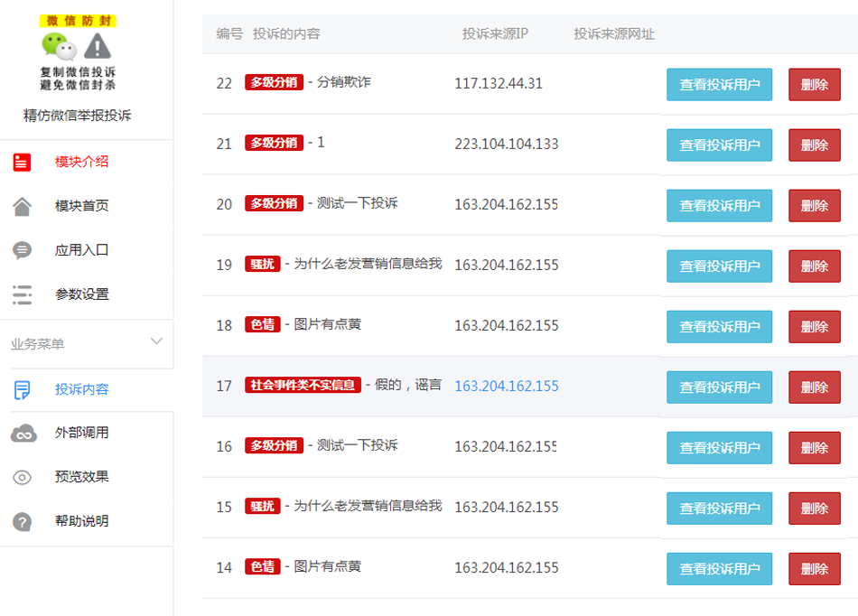Click 删除 for the 色情 complaint 18

(x=814, y=326)
